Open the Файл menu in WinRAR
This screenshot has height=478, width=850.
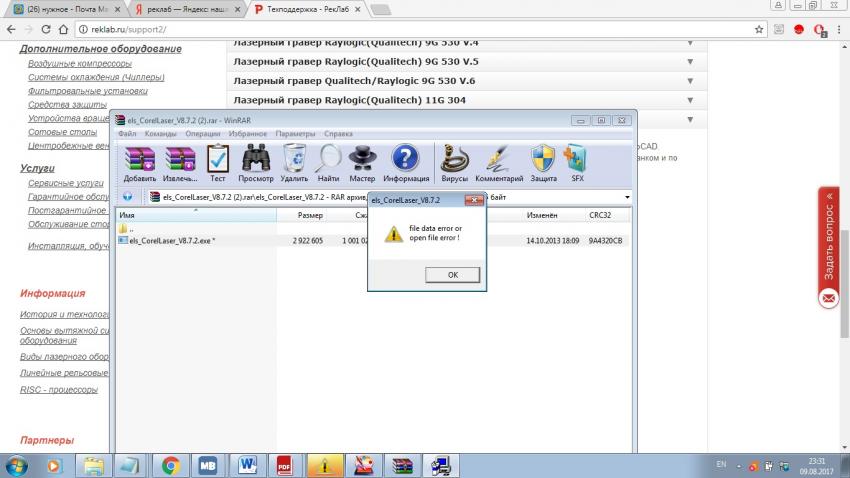click(127, 133)
